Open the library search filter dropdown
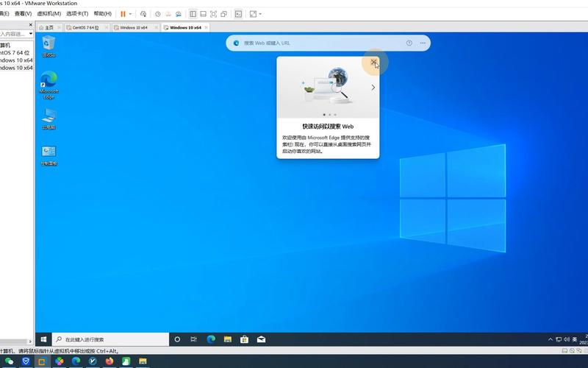The image size is (588, 368). 31,34
